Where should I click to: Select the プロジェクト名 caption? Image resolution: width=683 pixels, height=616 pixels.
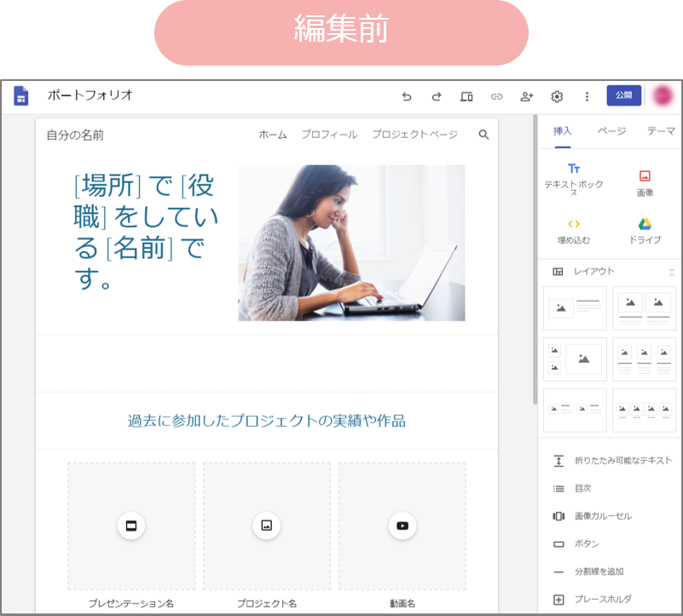coord(267,603)
